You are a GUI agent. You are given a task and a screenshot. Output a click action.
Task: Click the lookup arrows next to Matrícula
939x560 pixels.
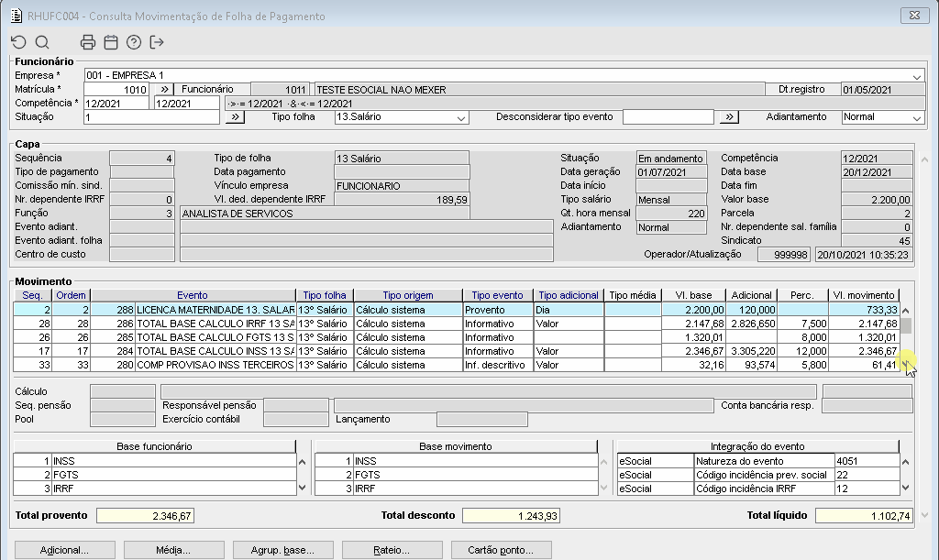(162, 90)
